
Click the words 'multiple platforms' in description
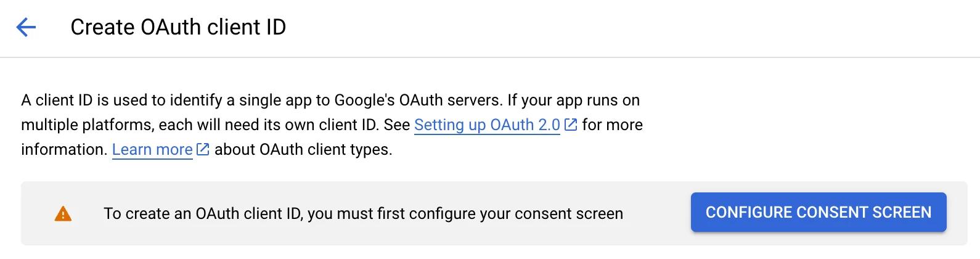(x=88, y=125)
